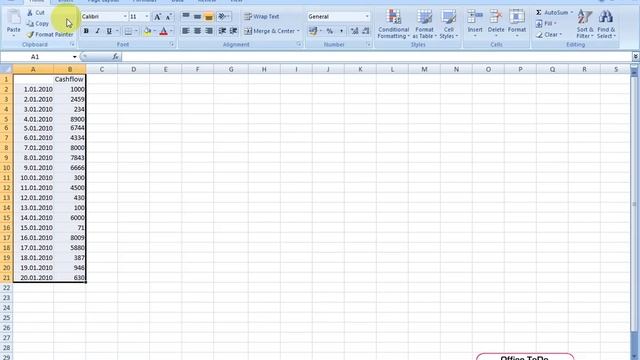This screenshot has width=640, height=360.
Task: Open the font size dropdown
Action: pos(147,17)
